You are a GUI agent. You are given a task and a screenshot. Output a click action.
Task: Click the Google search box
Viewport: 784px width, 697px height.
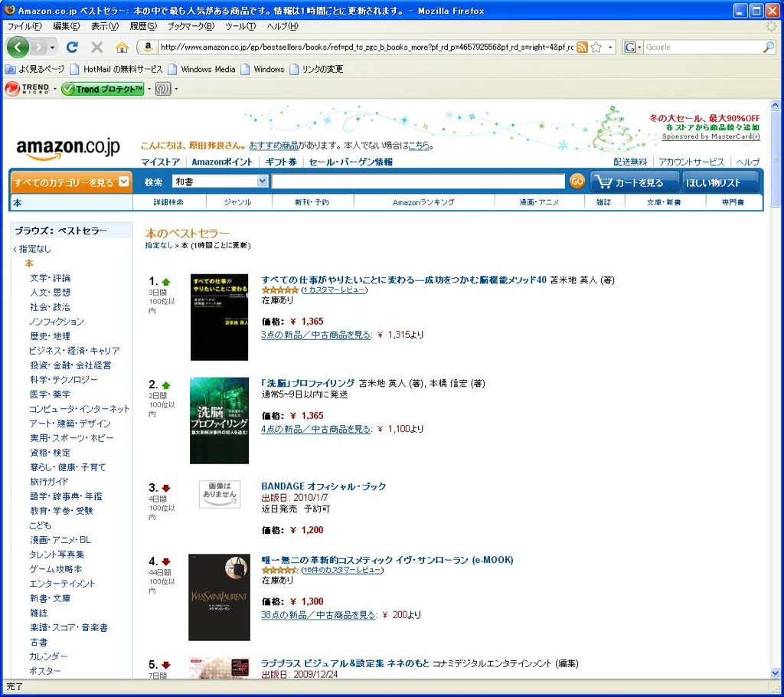tap(704, 47)
